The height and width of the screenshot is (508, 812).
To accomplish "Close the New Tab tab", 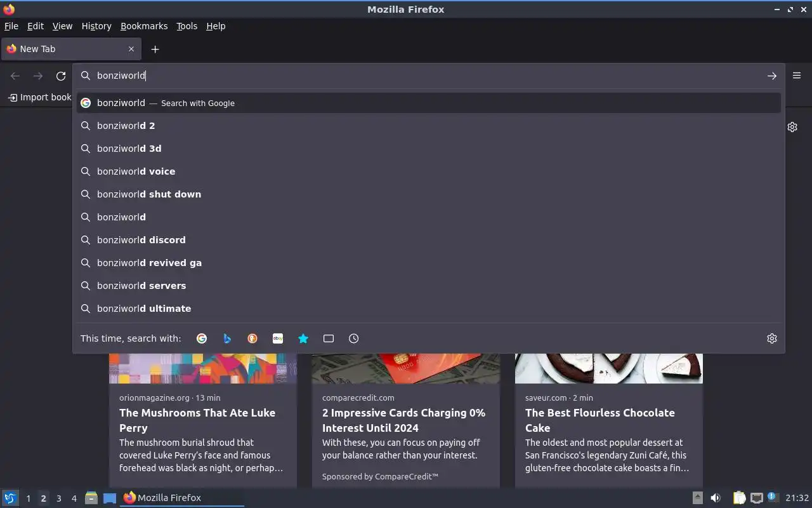I will 131,49.
